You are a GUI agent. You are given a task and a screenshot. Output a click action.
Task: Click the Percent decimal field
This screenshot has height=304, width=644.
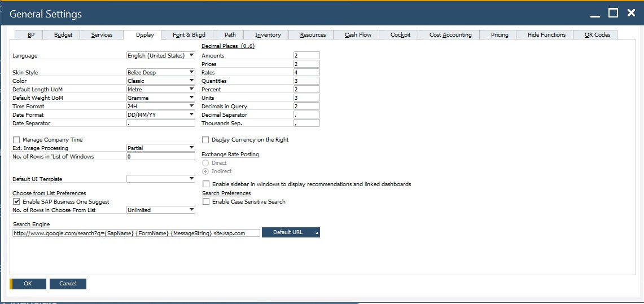[x=306, y=89]
